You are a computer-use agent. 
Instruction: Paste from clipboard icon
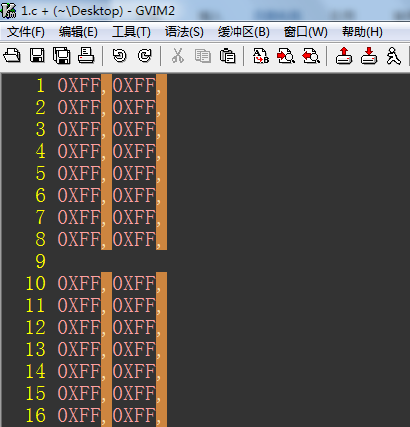point(228,55)
